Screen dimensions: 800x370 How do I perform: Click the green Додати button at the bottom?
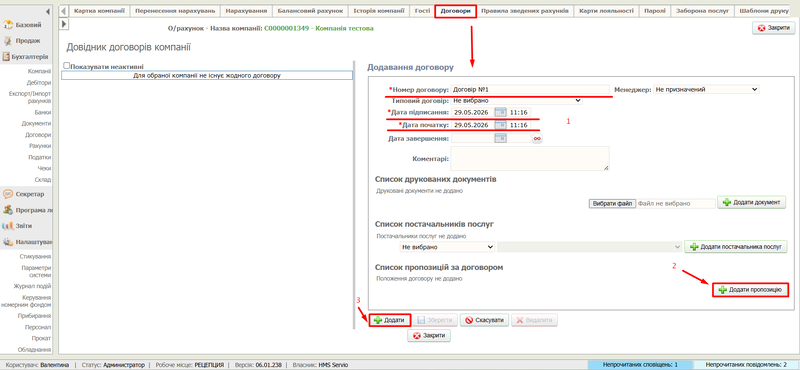(390, 320)
